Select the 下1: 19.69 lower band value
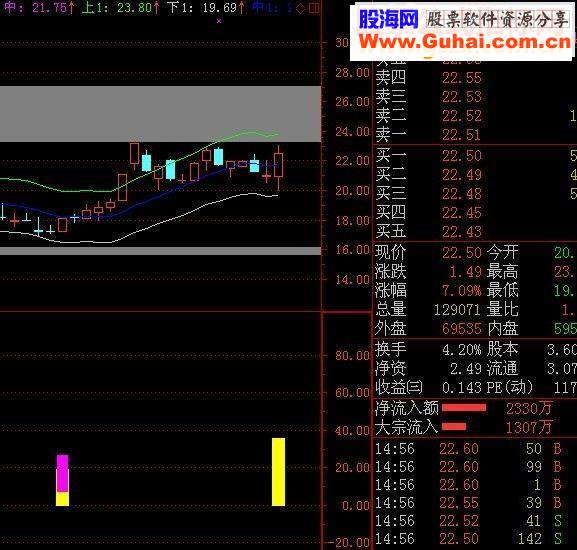577x550 pixels. click(205, 8)
